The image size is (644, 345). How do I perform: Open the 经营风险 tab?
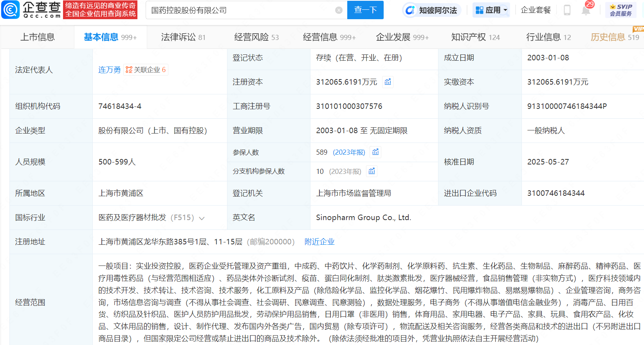click(256, 37)
